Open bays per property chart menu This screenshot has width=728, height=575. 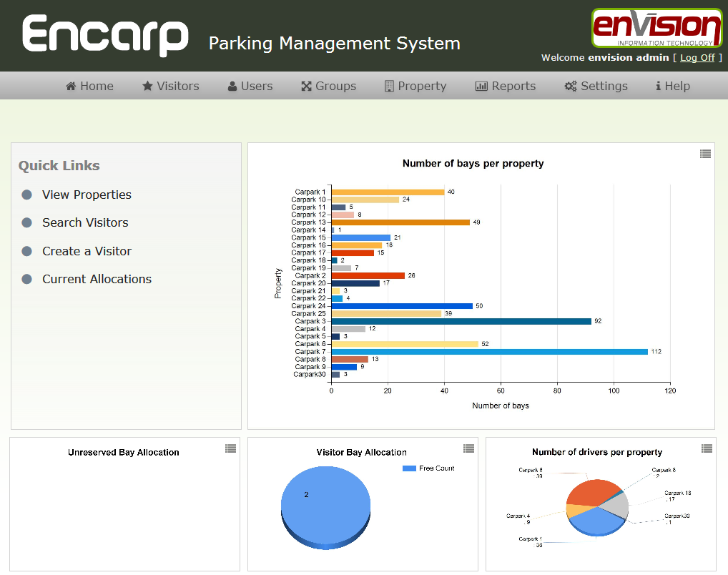(x=705, y=154)
